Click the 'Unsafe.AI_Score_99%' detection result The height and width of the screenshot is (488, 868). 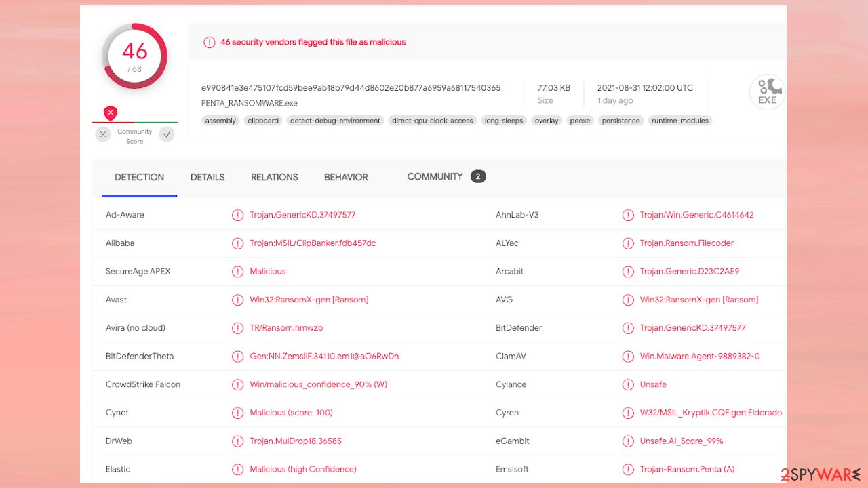(x=682, y=441)
